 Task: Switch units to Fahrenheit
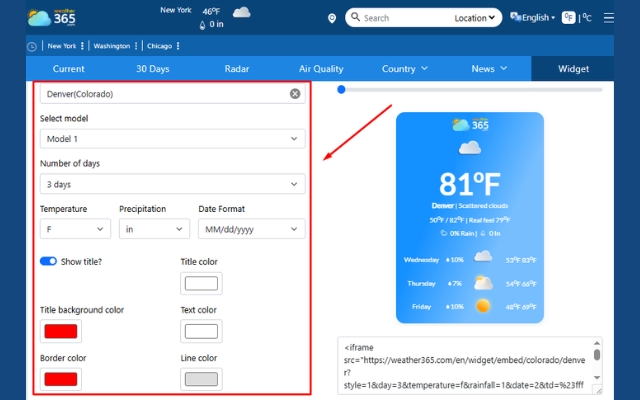tap(568, 18)
